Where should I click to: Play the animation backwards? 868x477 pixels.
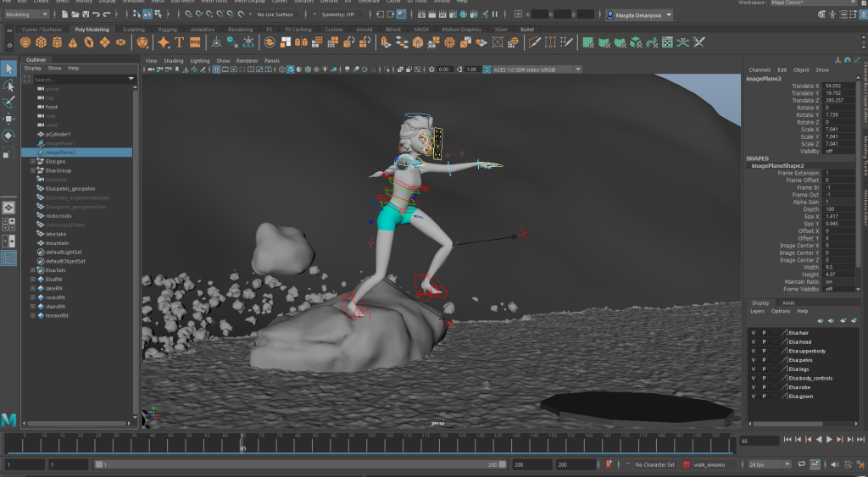(x=819, y=440)
